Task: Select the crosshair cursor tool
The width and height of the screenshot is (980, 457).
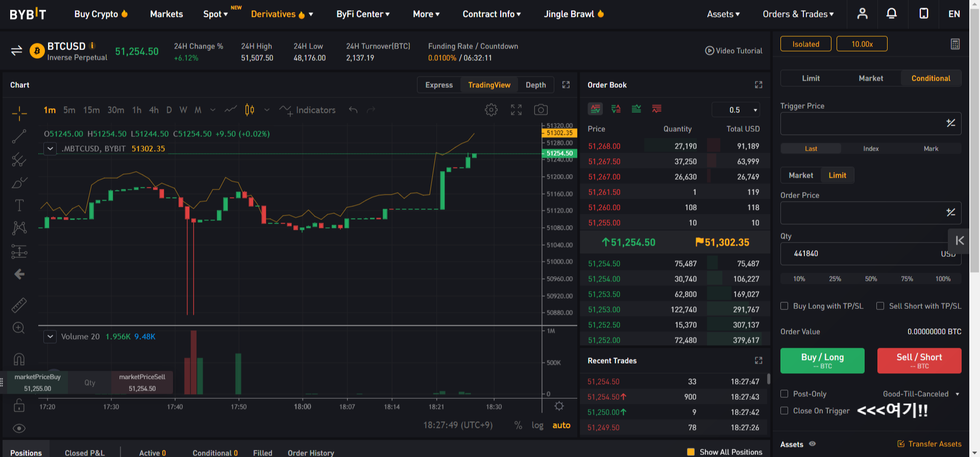Action: pos(19,113)
